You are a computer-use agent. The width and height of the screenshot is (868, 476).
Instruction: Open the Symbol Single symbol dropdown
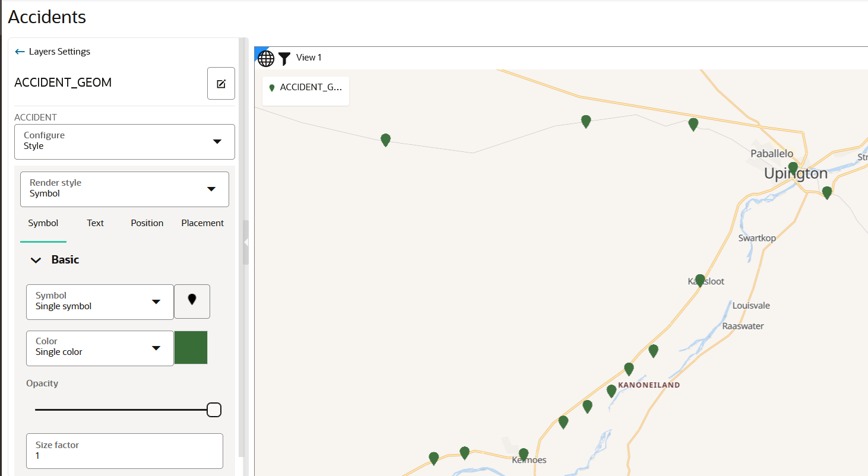[100, 302]
